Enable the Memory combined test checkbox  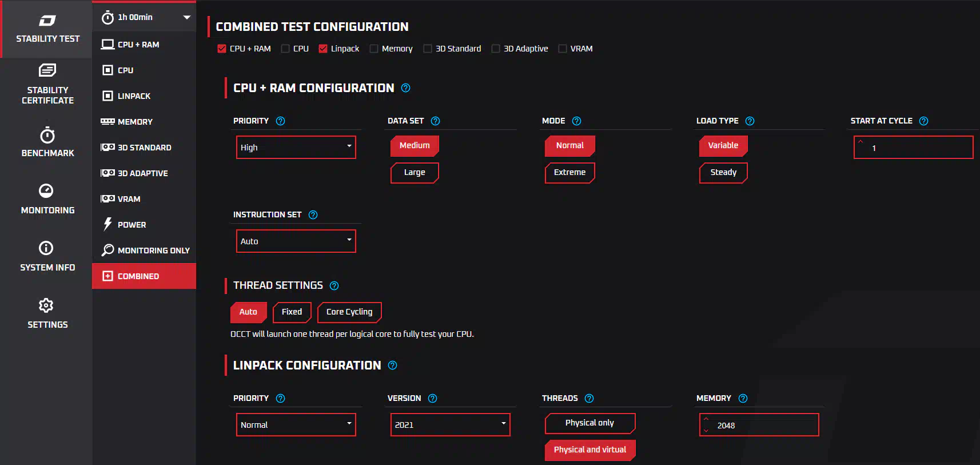pyautogui.click(x=374, y=49)
